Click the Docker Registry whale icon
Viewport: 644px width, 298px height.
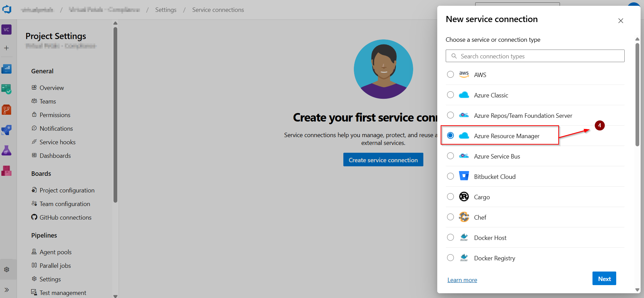click(464, 258)
